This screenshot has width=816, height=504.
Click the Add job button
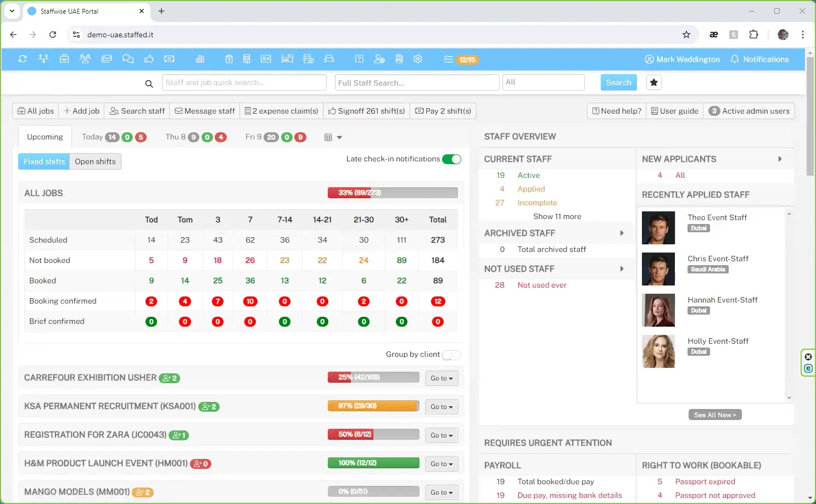pyautogui.click(x=82, y=111)
